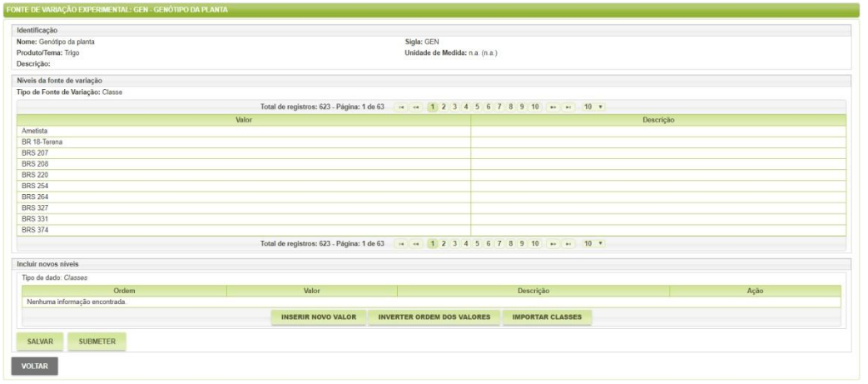Click the Níveis da fonte de variação header

(x=431, y=81)
